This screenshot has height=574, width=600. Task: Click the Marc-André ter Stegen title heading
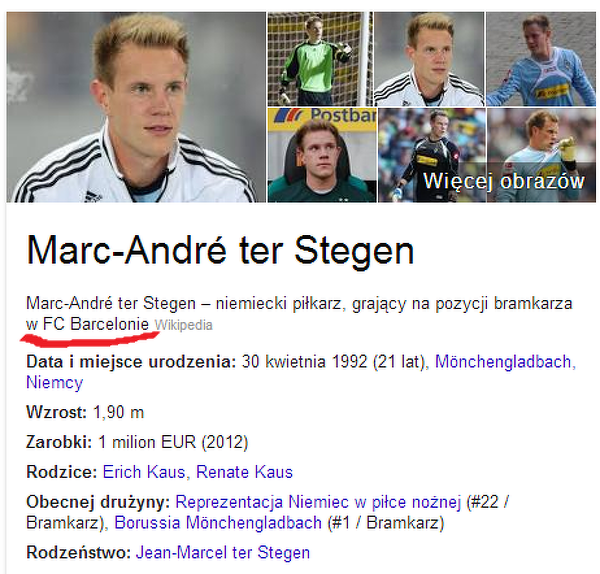coord(220,251)
